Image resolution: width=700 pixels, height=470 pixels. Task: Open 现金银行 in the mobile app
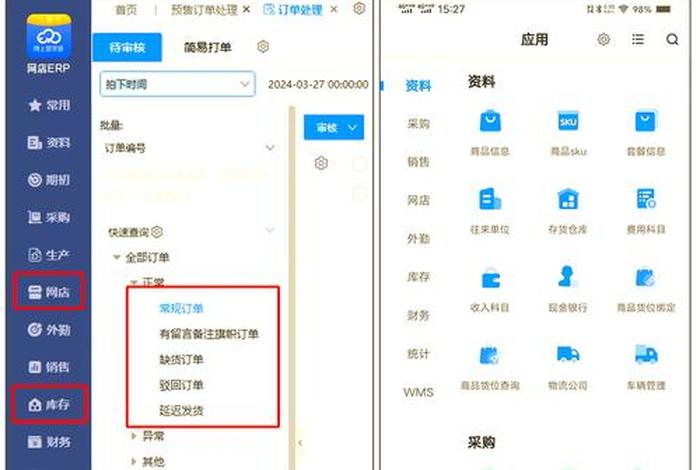(568, 289)
